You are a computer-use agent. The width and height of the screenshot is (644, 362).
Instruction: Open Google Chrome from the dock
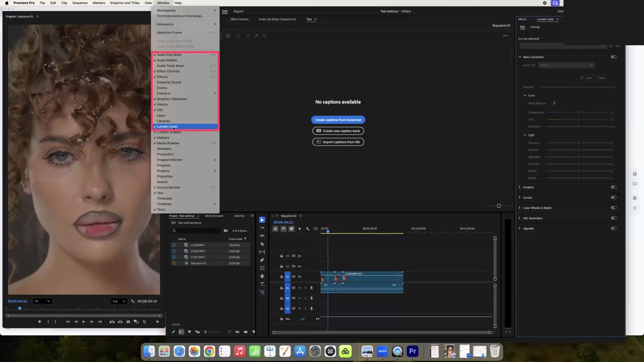pos(209,351)
